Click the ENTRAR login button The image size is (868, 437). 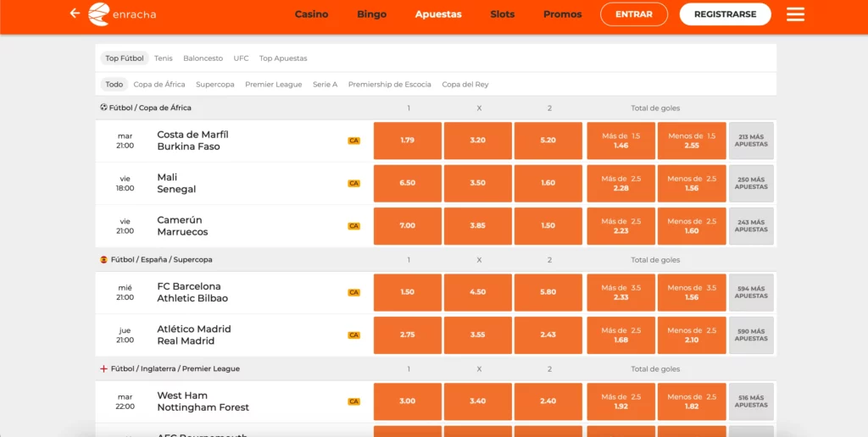click(x=634, y=14)
